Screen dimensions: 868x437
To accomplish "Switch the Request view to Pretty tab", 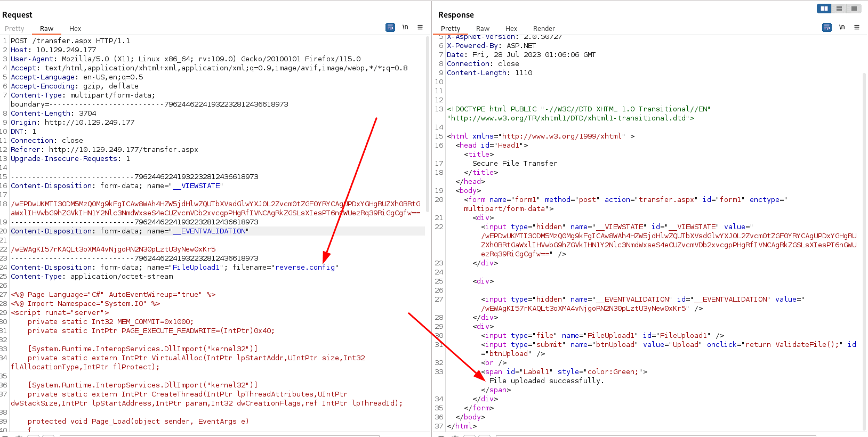I will click(x=14, y=29).
